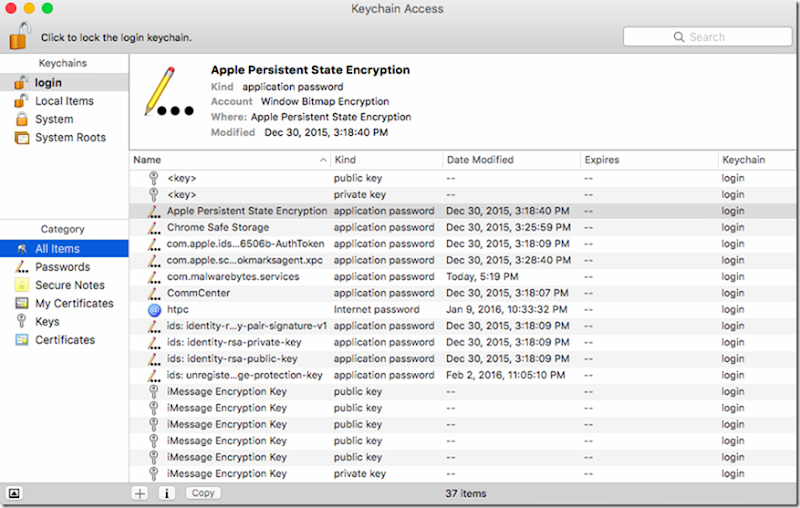The height and width of the screenshot is (508, 800).
Task: Select the <key> private key row
Action: tap(463, 194)
